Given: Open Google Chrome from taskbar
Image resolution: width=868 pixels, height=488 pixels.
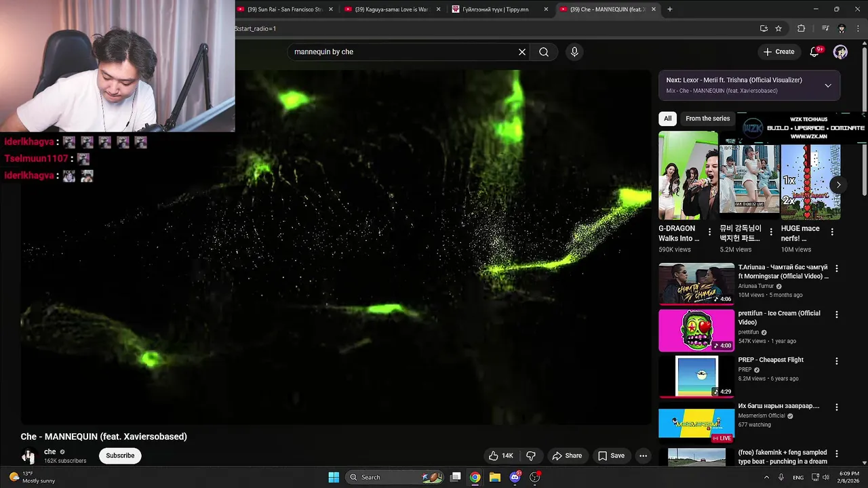Looking at the screenshot, I should 475,477.
